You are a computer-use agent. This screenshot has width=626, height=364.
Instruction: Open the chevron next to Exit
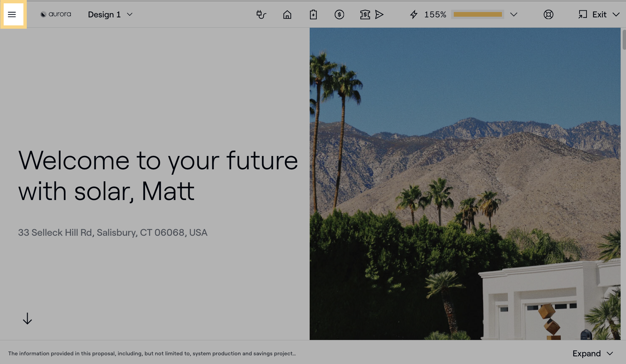click(x=616, y=14)
